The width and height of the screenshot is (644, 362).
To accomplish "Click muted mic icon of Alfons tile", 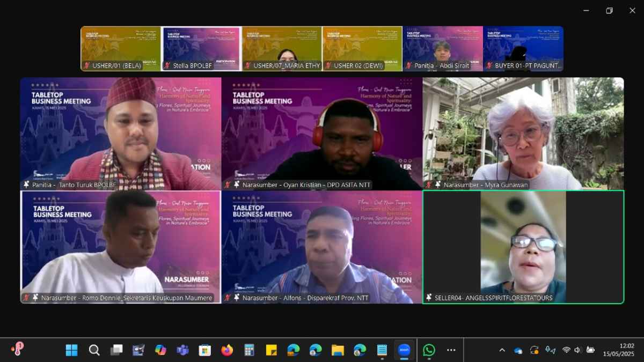I will [228, 298].
